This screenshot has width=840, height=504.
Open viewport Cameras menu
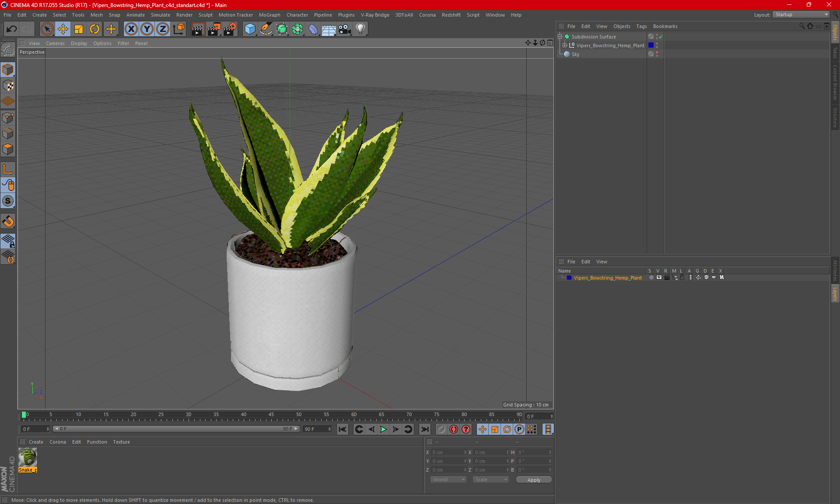click(55, 43)
